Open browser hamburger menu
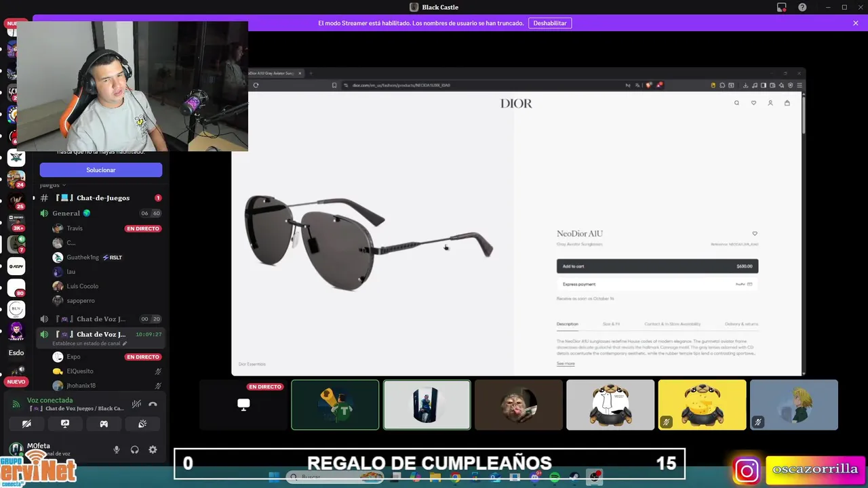This screenshot has height=488, width=868. [800, 85]
